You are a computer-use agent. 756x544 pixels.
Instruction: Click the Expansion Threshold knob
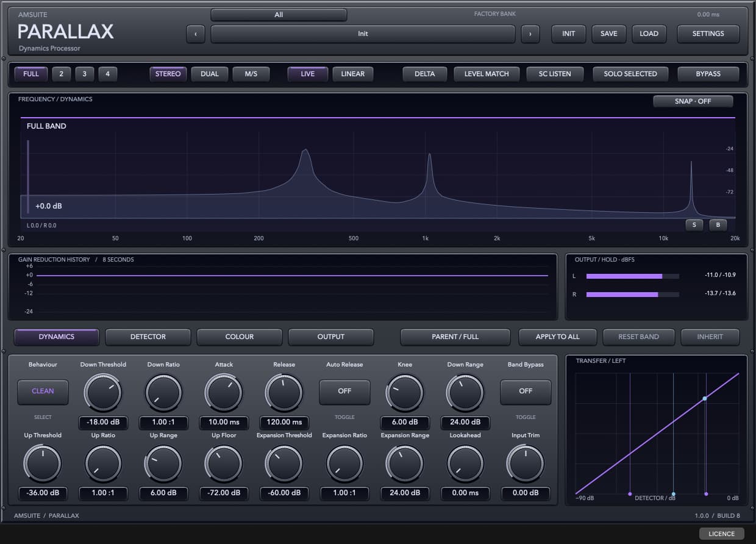pyautogui.click(x=284, y=463)
